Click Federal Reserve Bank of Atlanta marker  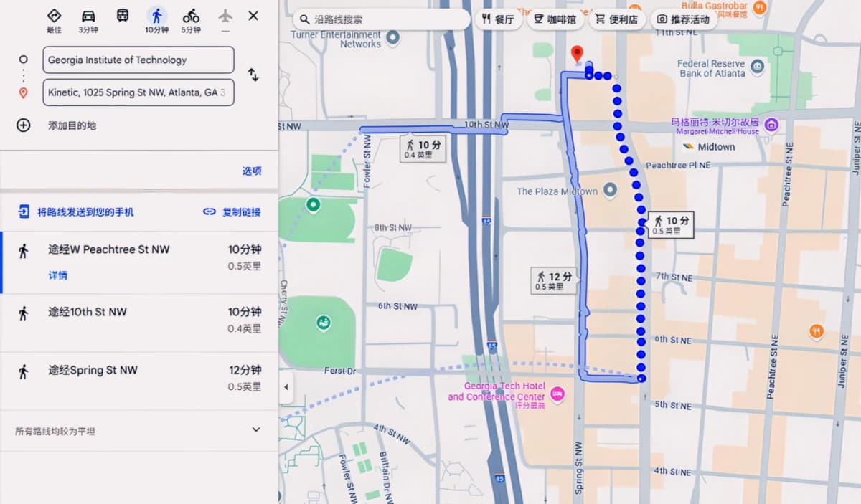[757, 68]
